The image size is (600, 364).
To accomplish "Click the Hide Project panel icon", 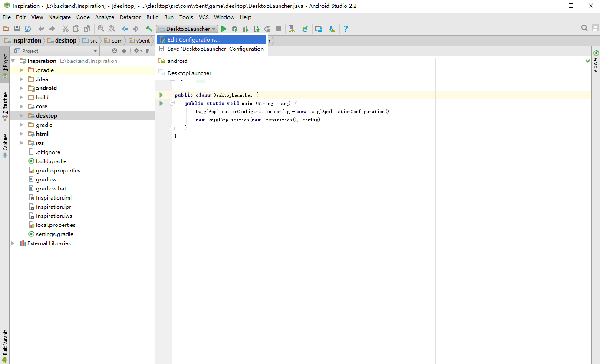I will [x=149, y=51].
